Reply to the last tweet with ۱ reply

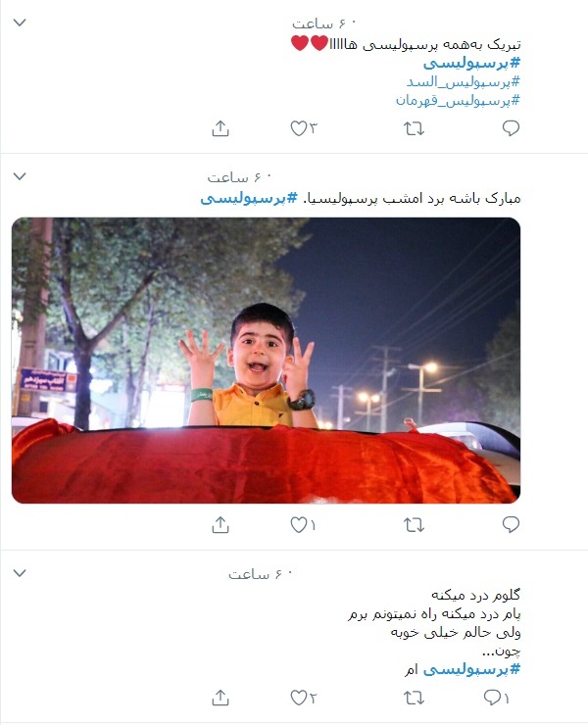[496, 698]
